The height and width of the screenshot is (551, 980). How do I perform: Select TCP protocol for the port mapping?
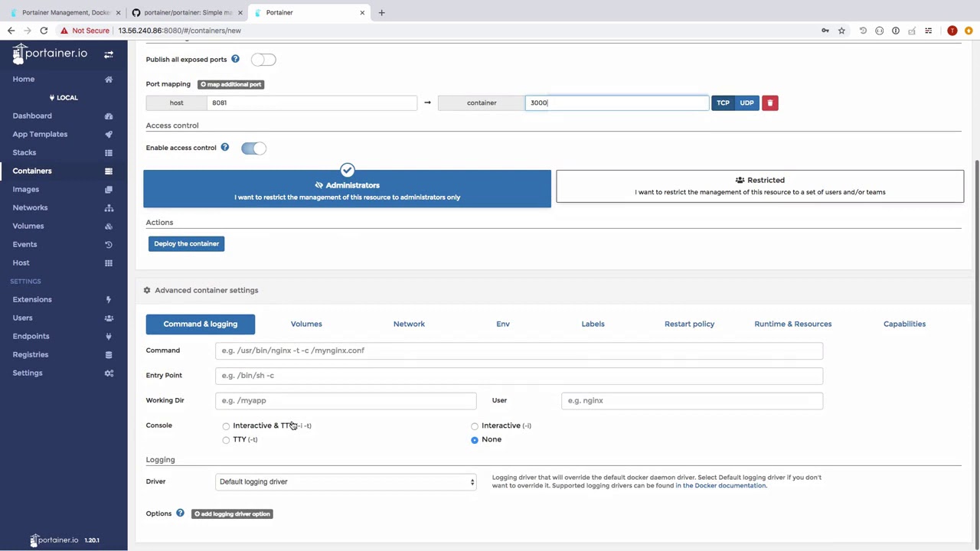723,103
